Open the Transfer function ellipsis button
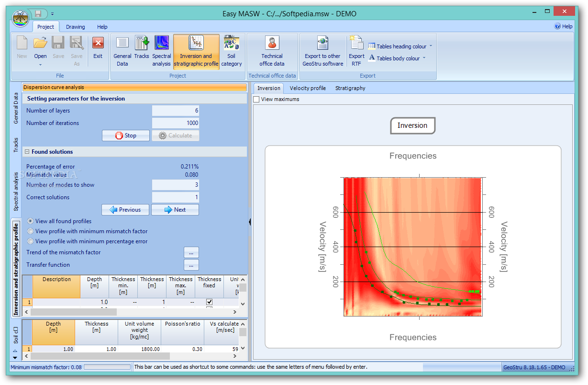This screenshot has width=588, height=385. coord(191,265)
